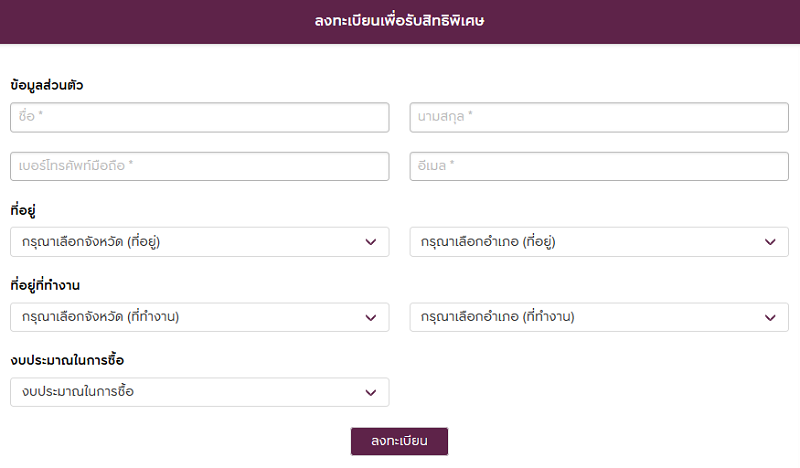800x468 pixels.
Task: Focus the ชื่อ first name field
Action: point(199,117)
